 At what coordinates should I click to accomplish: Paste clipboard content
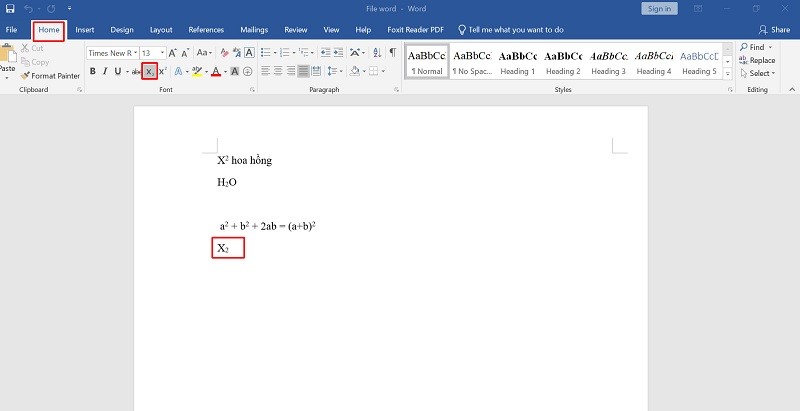7,61
